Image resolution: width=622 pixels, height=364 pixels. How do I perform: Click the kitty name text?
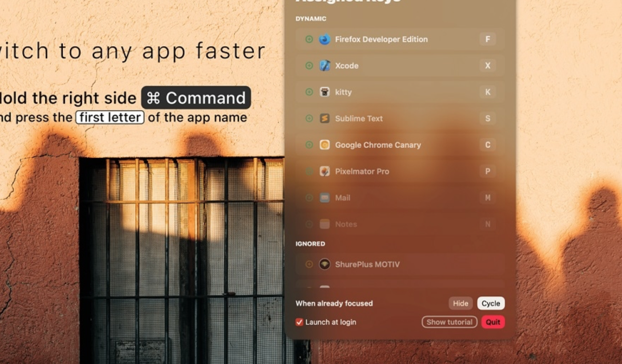click(343, 92)
